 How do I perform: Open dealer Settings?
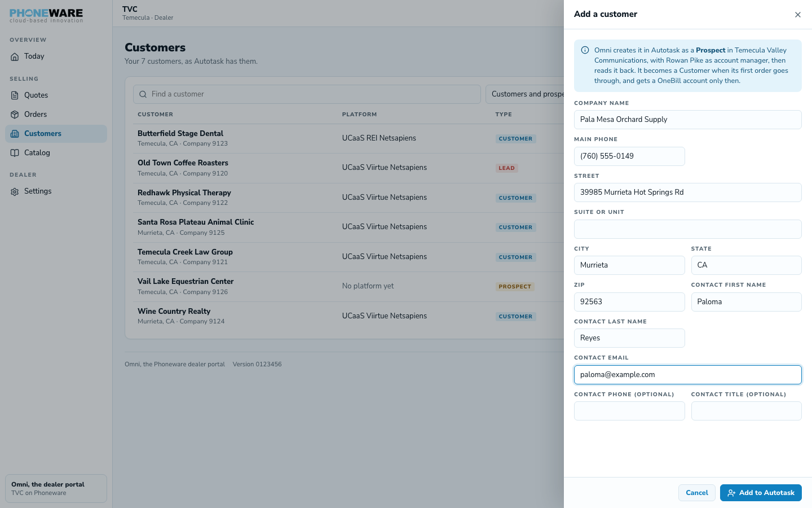[56, 191]
